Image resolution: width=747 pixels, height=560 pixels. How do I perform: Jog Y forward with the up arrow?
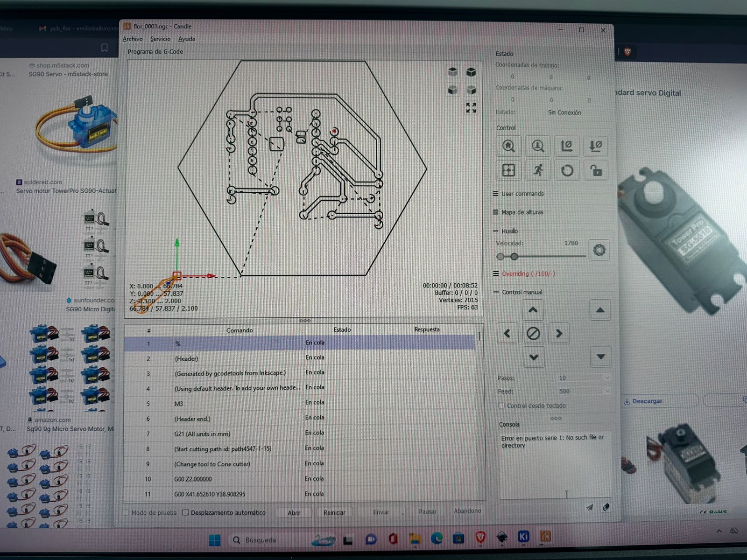point(533,310)
